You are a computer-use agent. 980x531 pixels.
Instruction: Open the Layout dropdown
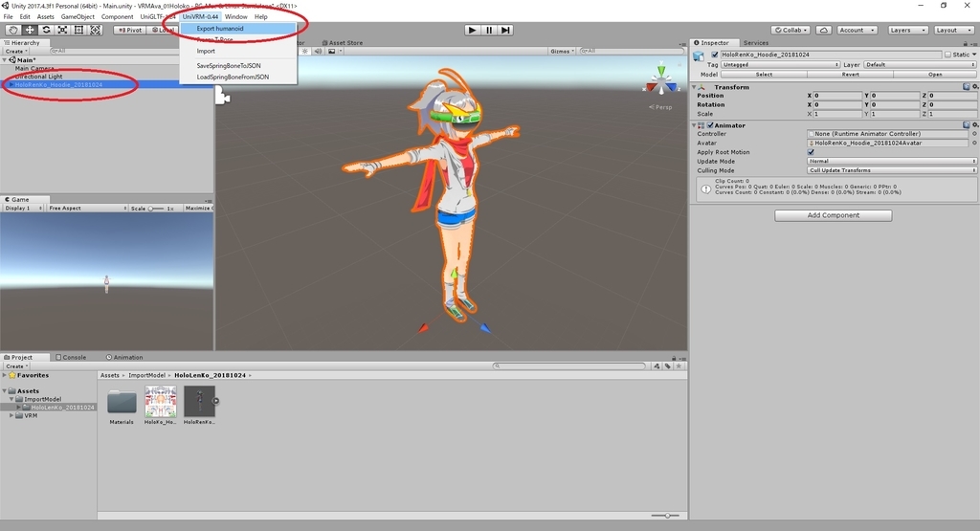coord(953,30)
